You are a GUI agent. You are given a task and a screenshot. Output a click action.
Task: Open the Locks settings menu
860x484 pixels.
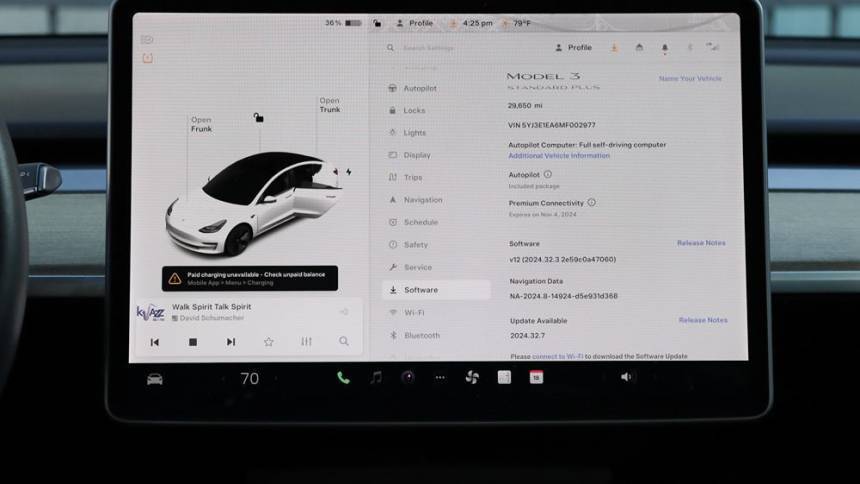tap(407, 110)
